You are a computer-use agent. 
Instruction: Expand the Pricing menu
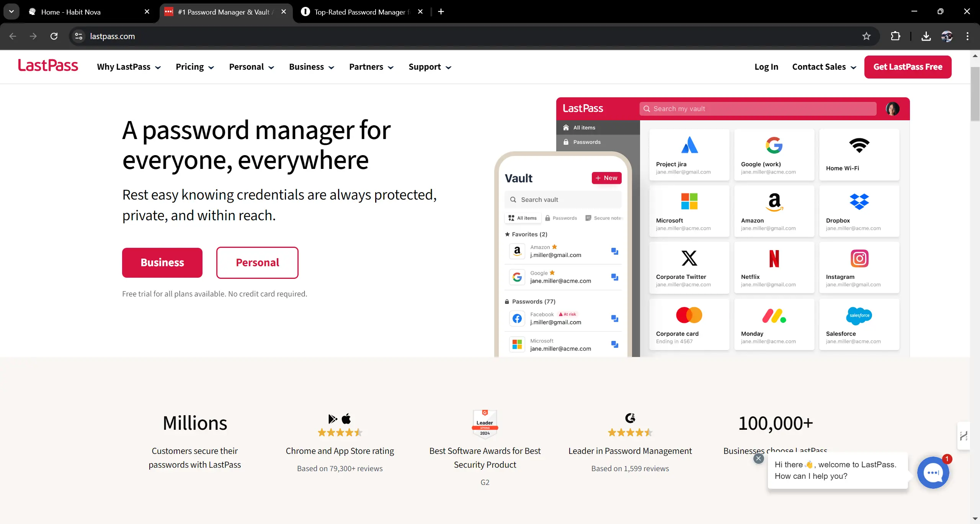[195, 67]
